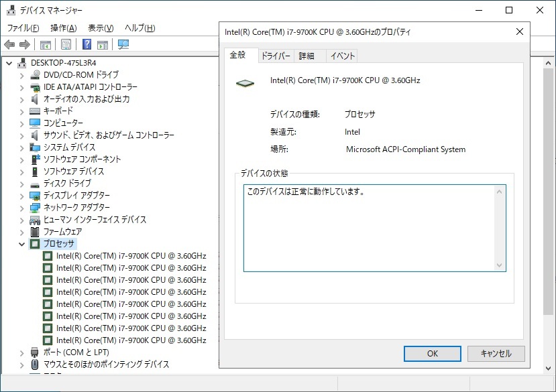
Task: Click the processor chip icon in the properties dialog
Action: point(245,84)
